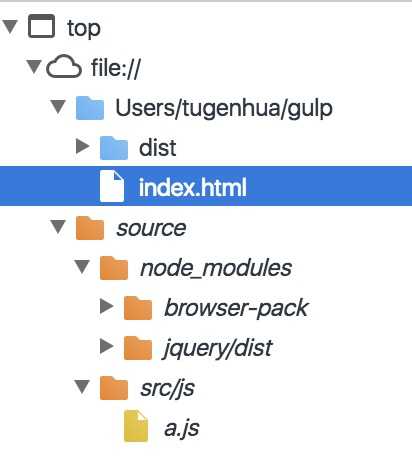Select the index.html file entry

pyautogui.click(x=206, y=186)
